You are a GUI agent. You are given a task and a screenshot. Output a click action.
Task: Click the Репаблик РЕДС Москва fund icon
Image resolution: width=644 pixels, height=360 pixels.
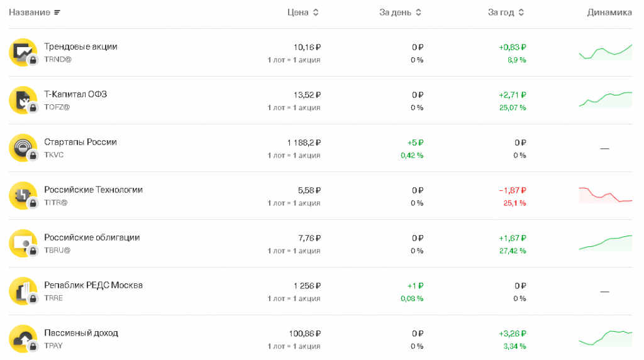[x=23, y=291]
